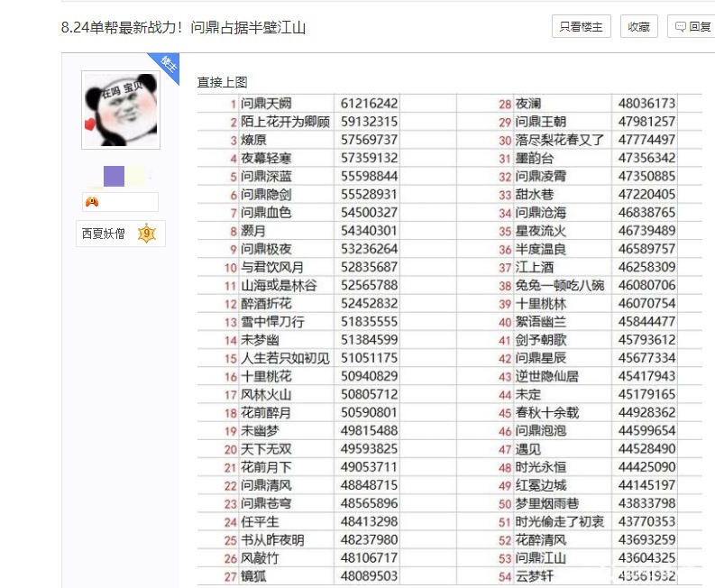The width and height of the screenshot is (715, 588).
Task: Click the 西夏妖僧 forum level badge
Action: click(x=121, y=234)
